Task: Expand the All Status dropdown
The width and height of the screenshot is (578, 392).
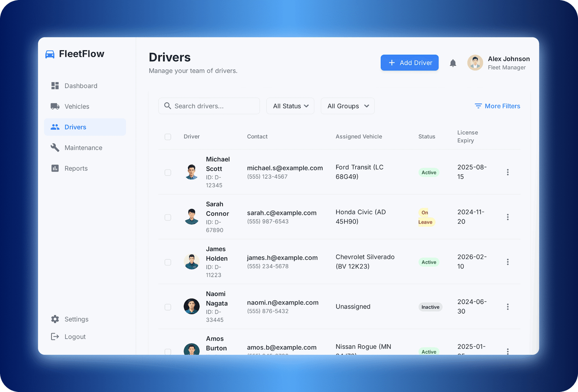Action: pos(290,106)
